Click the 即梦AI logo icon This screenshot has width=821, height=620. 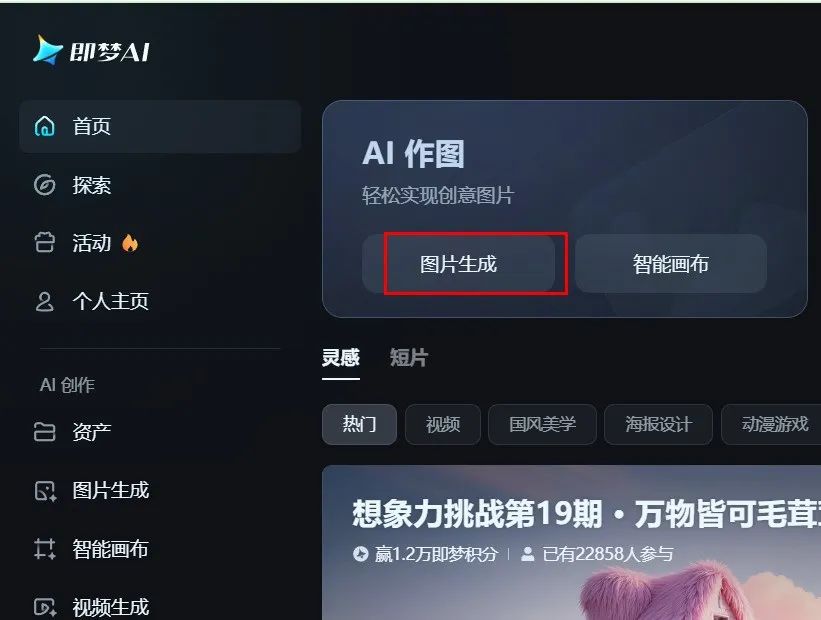click(48, 50)
